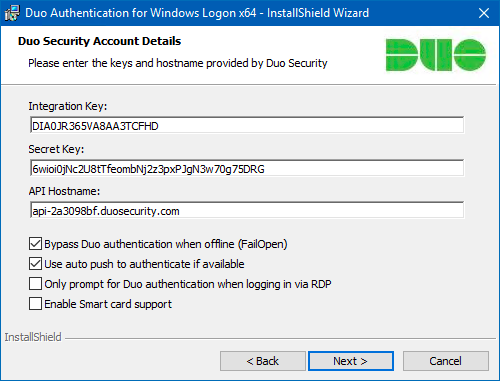Click the window title bar text
The height and width of the screenshot is (381, 500).
click(x=197, y=13)
